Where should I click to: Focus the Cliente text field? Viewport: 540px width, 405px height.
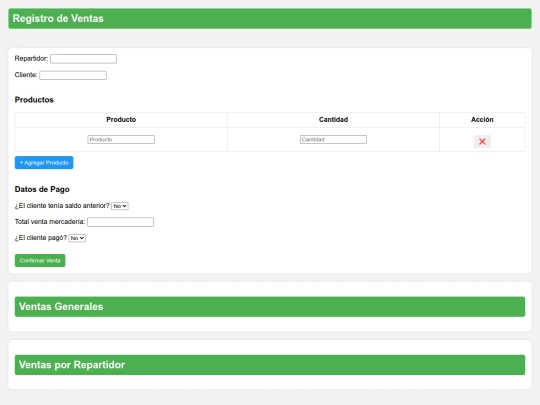[73, 75]
